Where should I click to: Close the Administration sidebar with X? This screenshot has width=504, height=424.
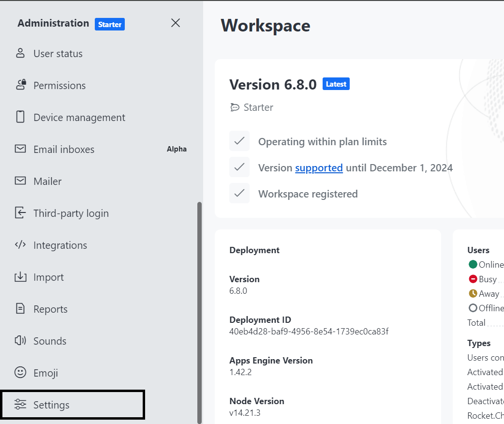[176, 23]
